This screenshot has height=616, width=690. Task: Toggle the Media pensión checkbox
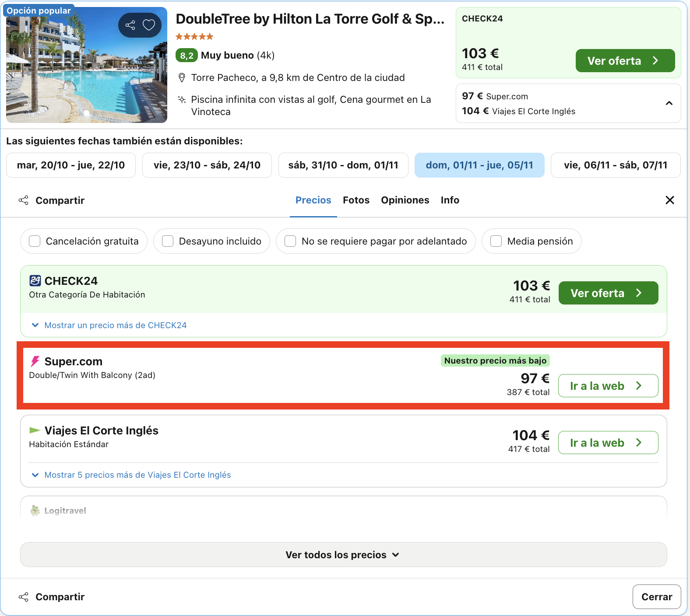[496, 241]
